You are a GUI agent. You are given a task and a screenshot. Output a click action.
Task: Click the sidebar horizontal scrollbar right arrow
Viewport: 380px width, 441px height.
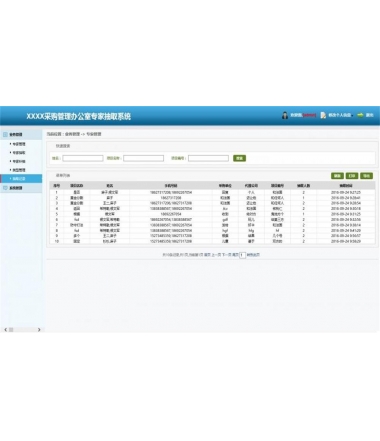(39, 330)
